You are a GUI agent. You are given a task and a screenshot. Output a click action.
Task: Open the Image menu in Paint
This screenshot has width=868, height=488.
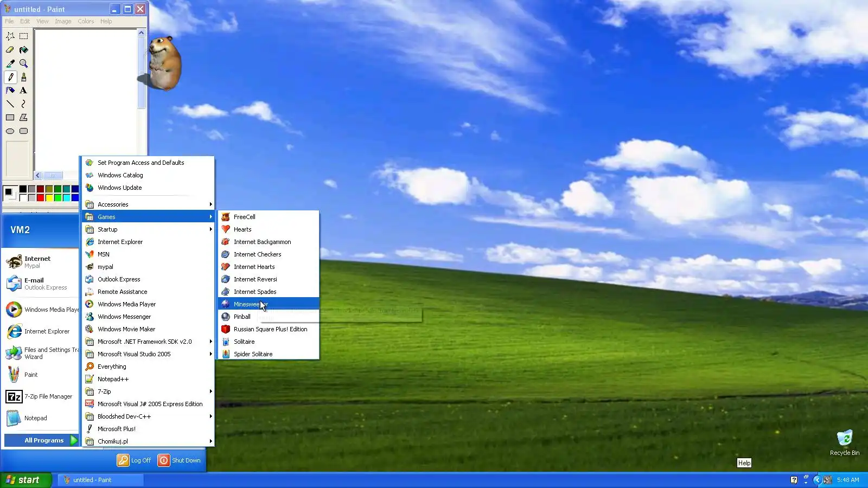[63, 21]
